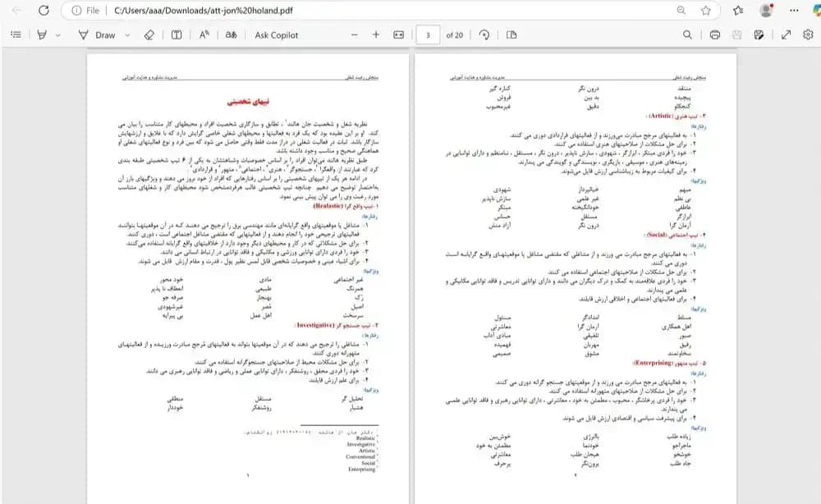The width and height of the screenshot is (821, 504).
Task: Open the Page view options
Action: 511,35
